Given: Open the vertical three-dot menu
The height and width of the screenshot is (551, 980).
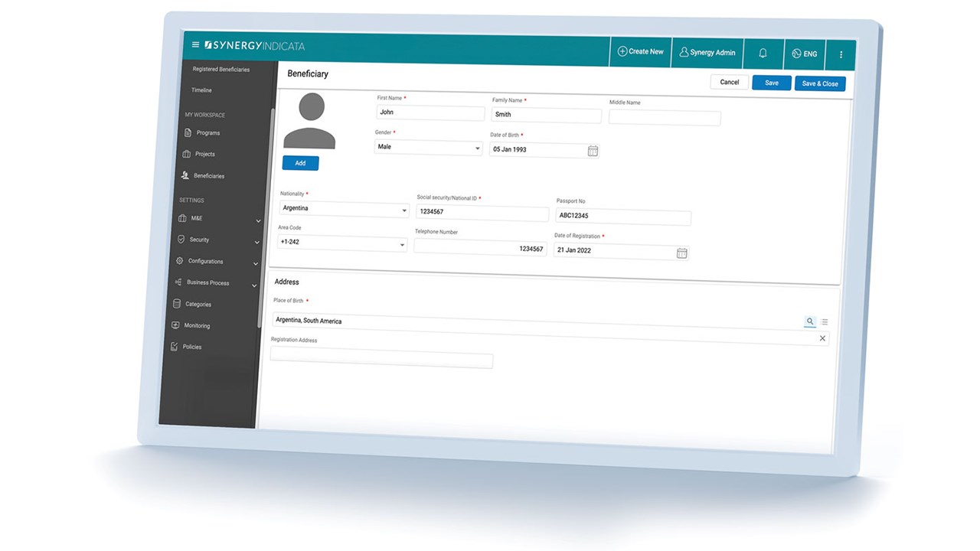Looking at the screenshot, I should 841,54.
